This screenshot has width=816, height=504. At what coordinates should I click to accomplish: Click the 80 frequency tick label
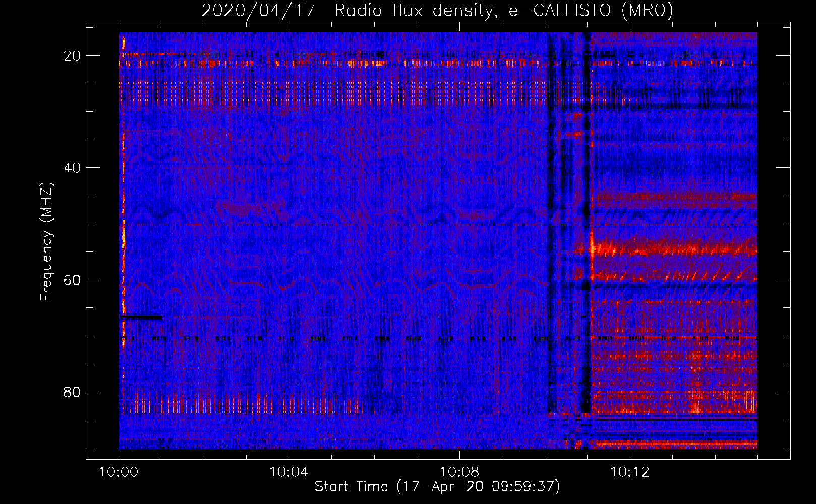pyautogui.click(x=73, y=392)
